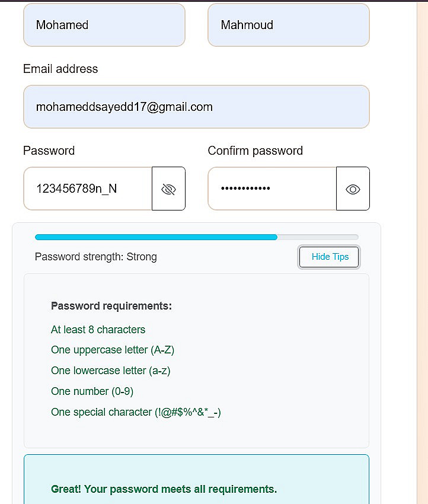Click the 'One lowercase letter (a-z)' requirement
This screenshot has width=428, height=504.
[x=110, y=371]
